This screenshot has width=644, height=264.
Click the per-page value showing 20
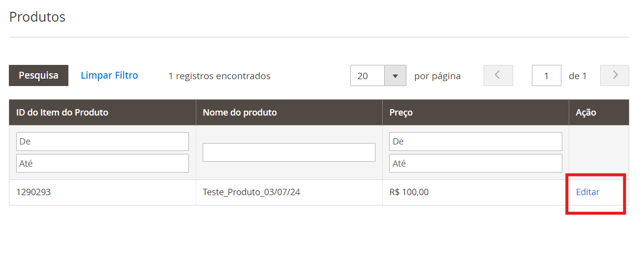(x=367, y=76)
